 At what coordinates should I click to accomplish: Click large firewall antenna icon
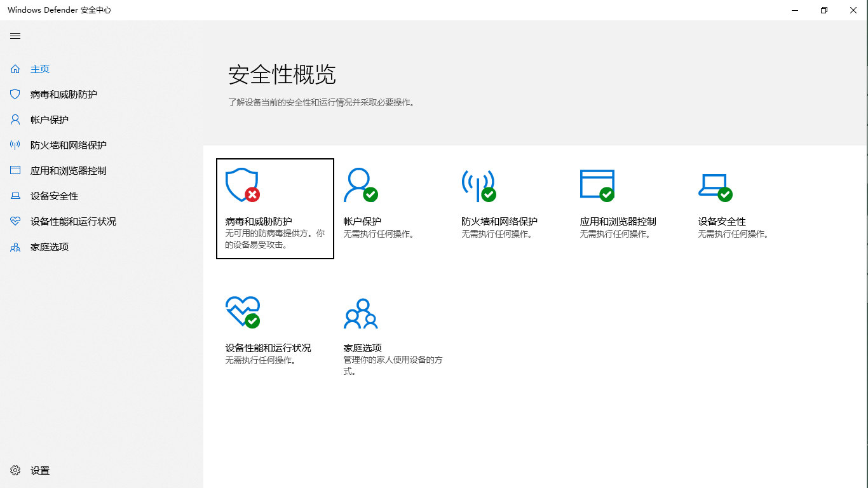click(478, 185)
